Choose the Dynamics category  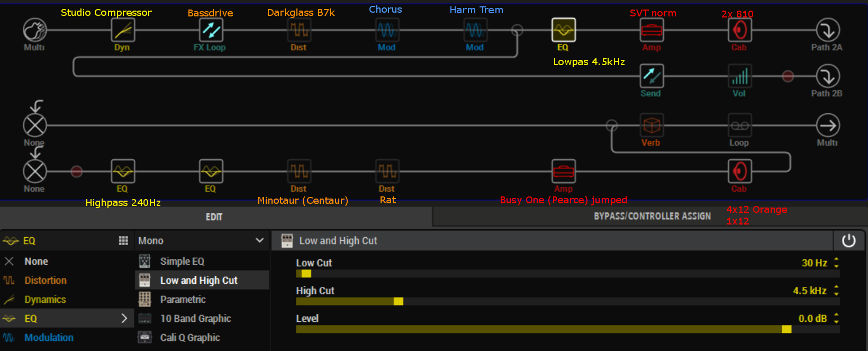[67, 300]
